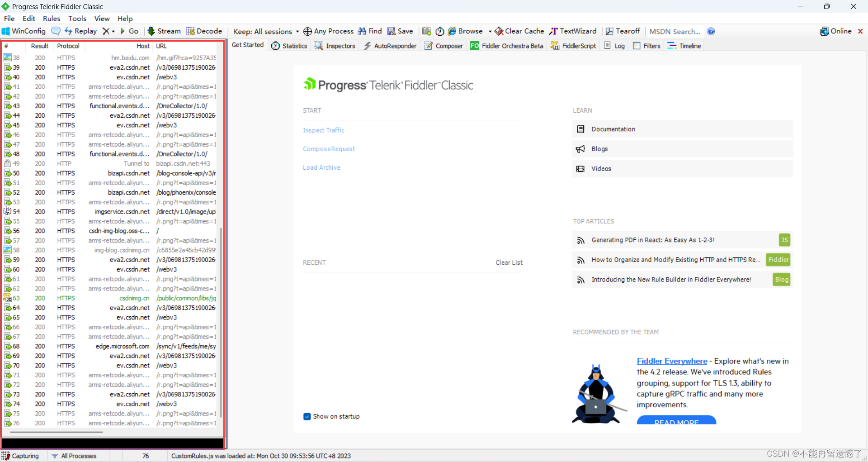This screenshot has width=868, height=462.
Task: Replay the selected sessions
Action: 80,31
